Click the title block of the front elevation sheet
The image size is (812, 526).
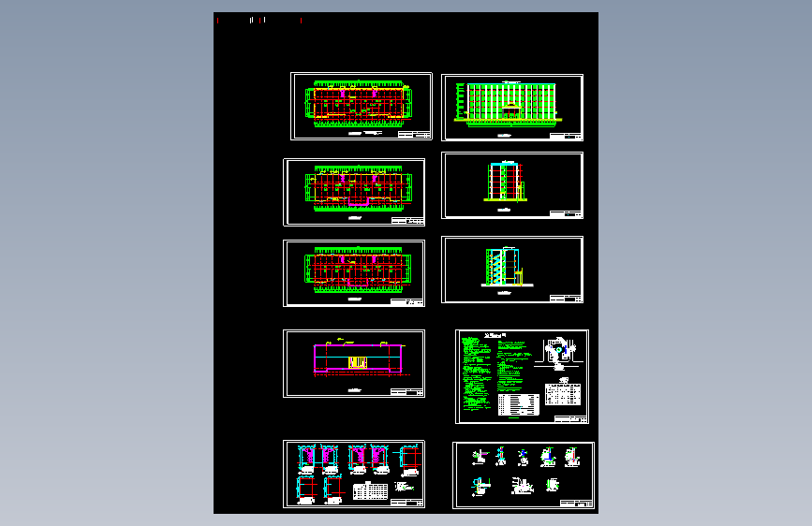point(566,137)
